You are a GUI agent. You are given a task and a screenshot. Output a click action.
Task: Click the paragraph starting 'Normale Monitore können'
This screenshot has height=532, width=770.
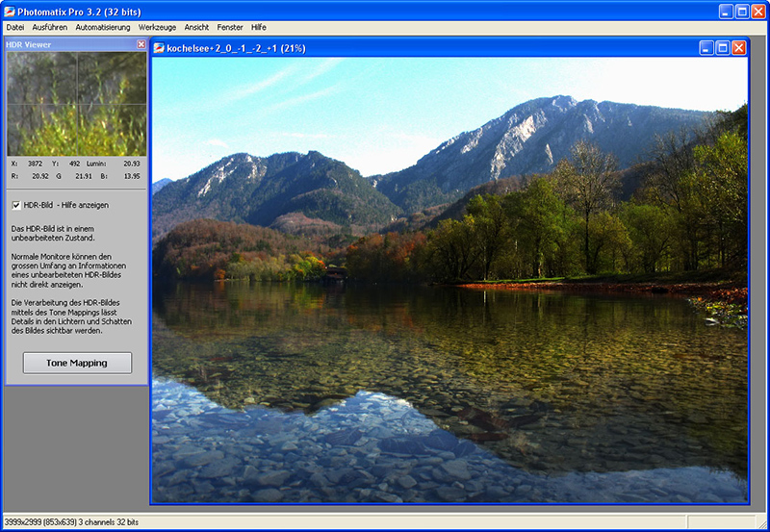[68, 270]
